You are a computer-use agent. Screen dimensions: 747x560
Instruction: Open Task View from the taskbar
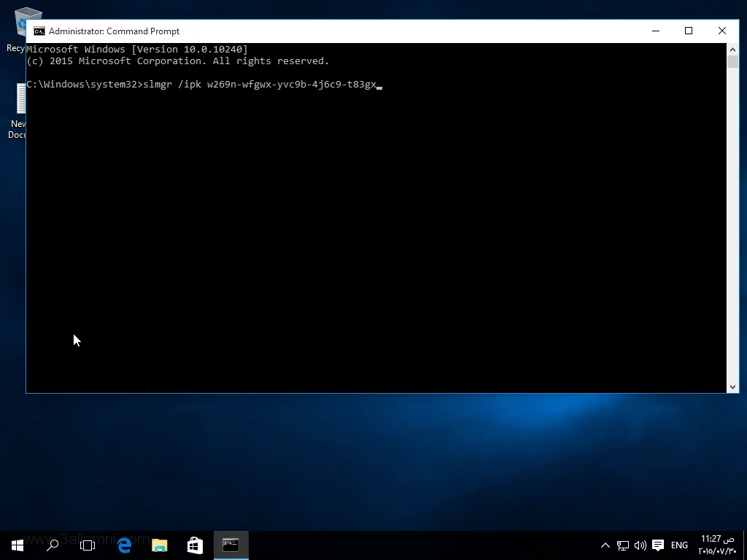click(x=88, y=545)
